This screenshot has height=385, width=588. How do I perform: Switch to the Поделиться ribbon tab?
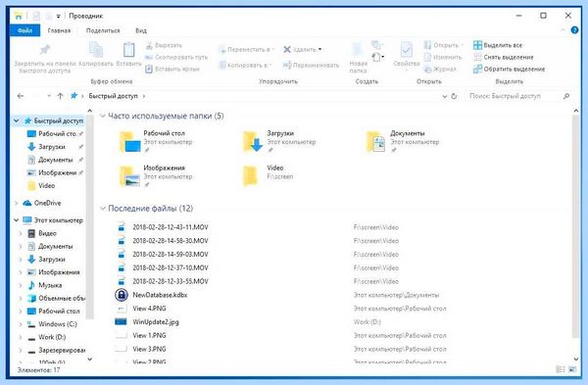tap(103, 30)
